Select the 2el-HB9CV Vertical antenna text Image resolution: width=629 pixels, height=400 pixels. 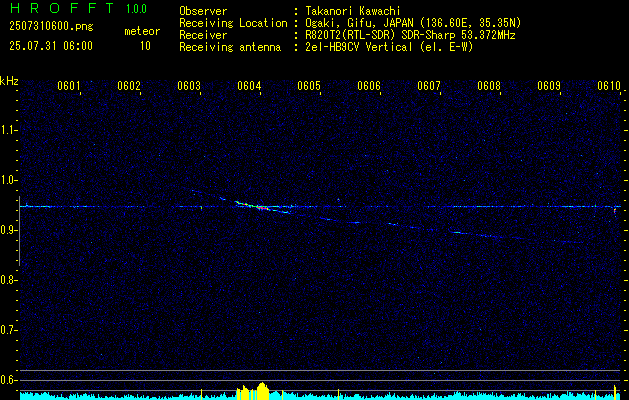pos(390,47)
